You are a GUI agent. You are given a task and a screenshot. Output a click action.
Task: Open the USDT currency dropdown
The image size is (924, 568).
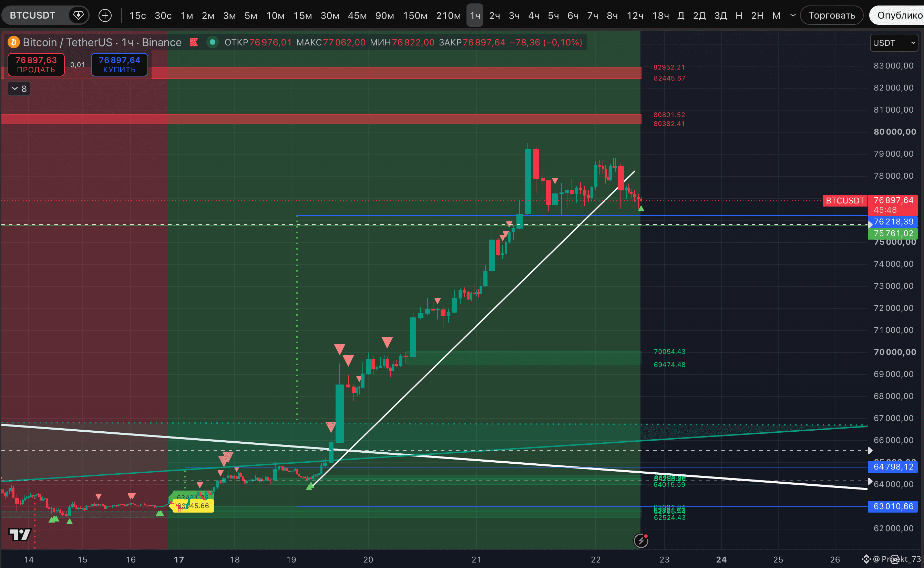coord(894,43)
